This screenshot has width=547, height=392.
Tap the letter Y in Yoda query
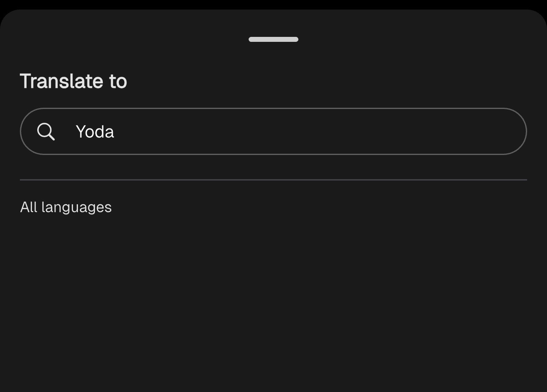pos(80,132)
